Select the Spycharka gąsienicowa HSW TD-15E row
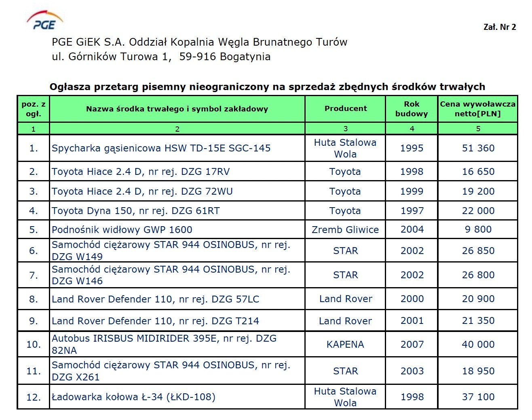 coord(161,148)
